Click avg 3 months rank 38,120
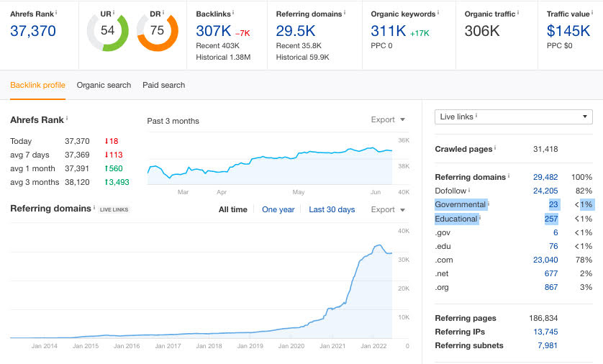 click(77, 182)
